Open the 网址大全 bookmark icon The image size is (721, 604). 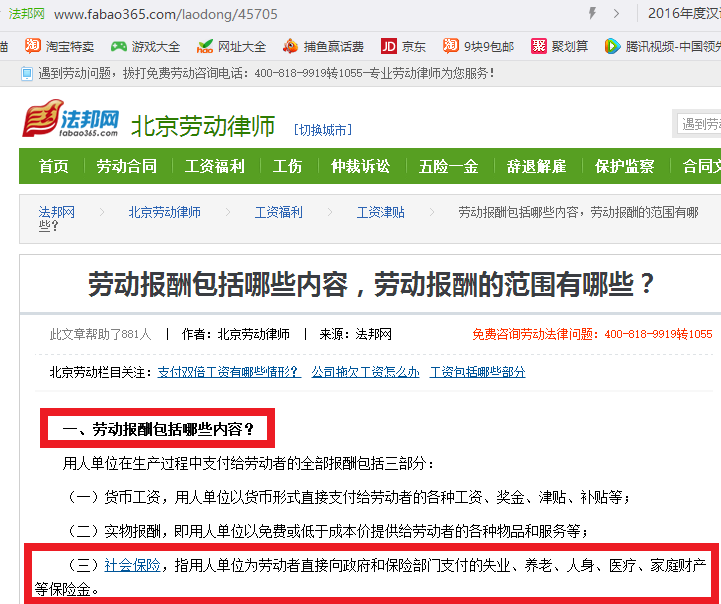pyautogui.click(x=205, y=46)
